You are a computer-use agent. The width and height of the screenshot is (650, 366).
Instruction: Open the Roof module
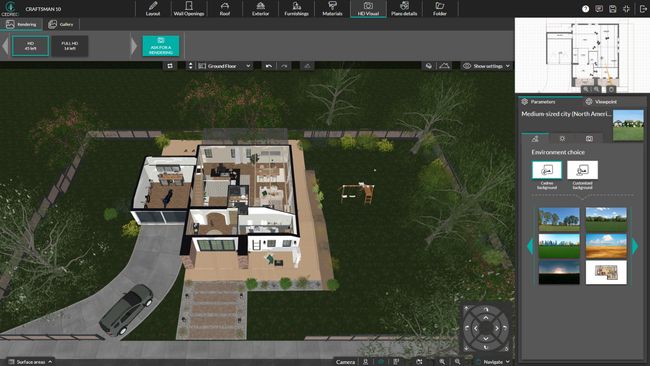(x=225, y=9)
